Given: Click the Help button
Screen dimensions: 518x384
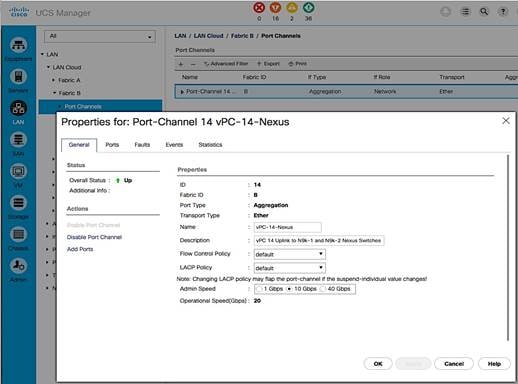Looking at the screenshot, I should pos(494,364).
